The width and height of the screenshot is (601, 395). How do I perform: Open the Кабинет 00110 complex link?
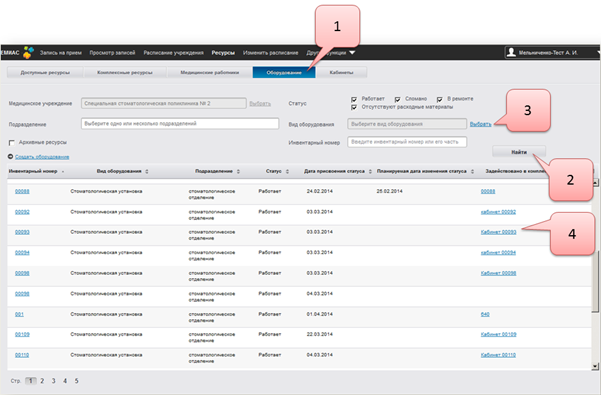[x=498, y=355]
